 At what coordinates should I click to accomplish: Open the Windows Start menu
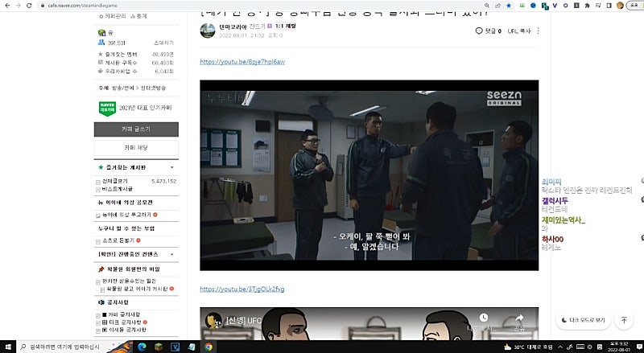click(8, 347)
